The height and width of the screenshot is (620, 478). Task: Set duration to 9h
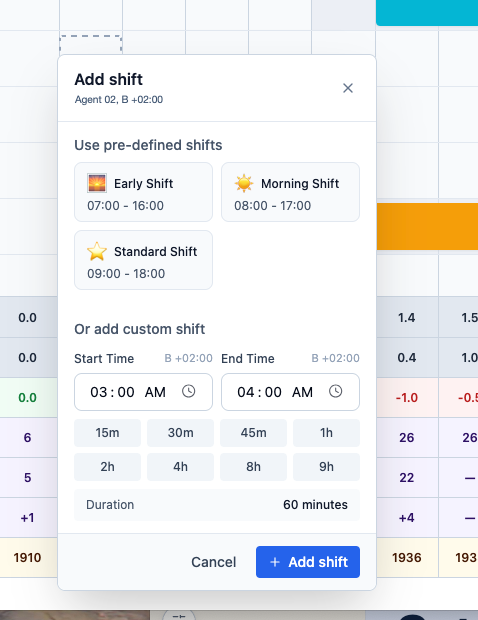(326, 467)
